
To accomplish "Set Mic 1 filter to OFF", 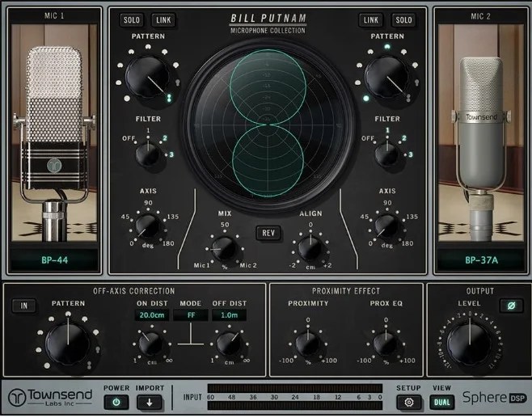I will click(x=129, y=138).
